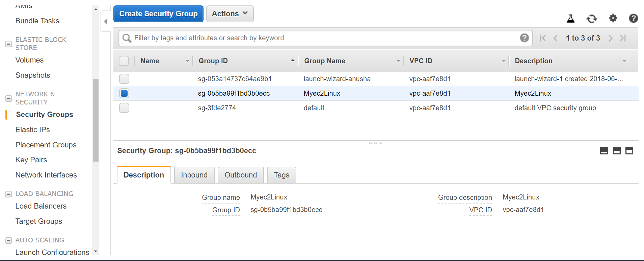The image size is (644, 261).
Task: Tick the default security group checkbox
Action: pos(124,108)
